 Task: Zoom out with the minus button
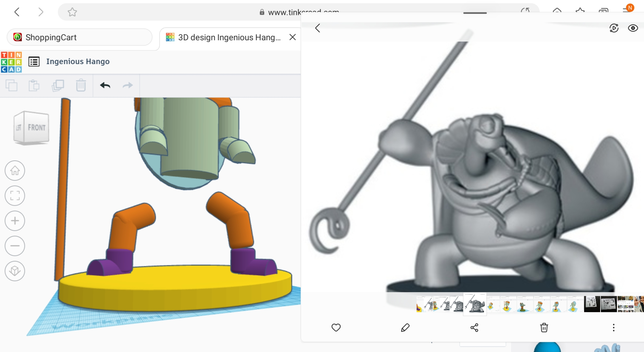15,246
